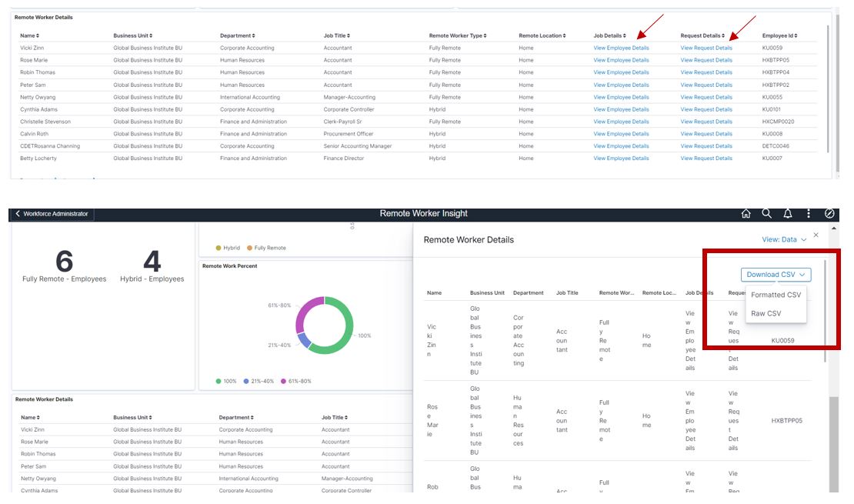Sort the Employee Id column with its sort arrows
The width and height of the screenshot is (854, 504).
point(796,35)
